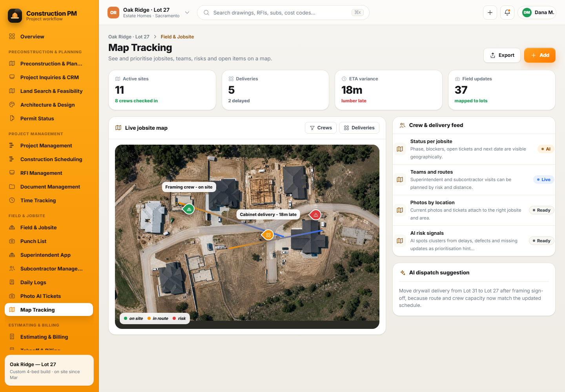Click the AI dispatch suggestion sparkle icon
The width and height of the screenshot is (565, 392).
tap(403, 272)
